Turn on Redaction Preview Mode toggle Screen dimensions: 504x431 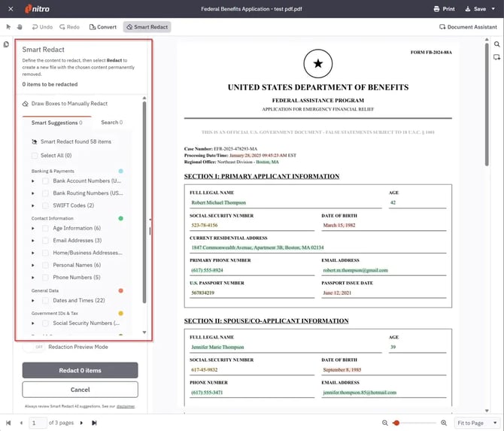click(x=37, y=347)
